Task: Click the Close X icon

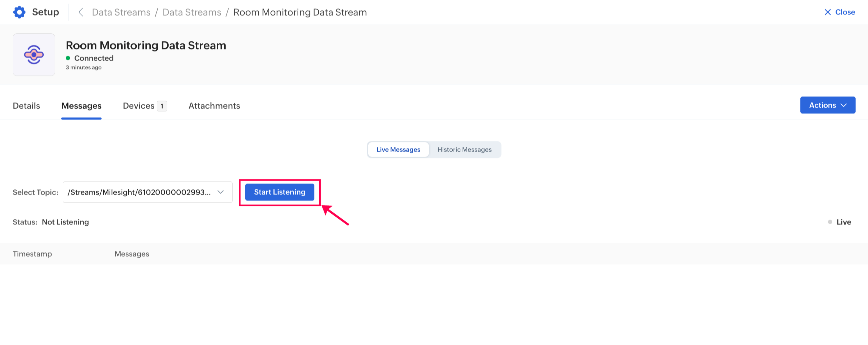Action: tap(827, 12)
